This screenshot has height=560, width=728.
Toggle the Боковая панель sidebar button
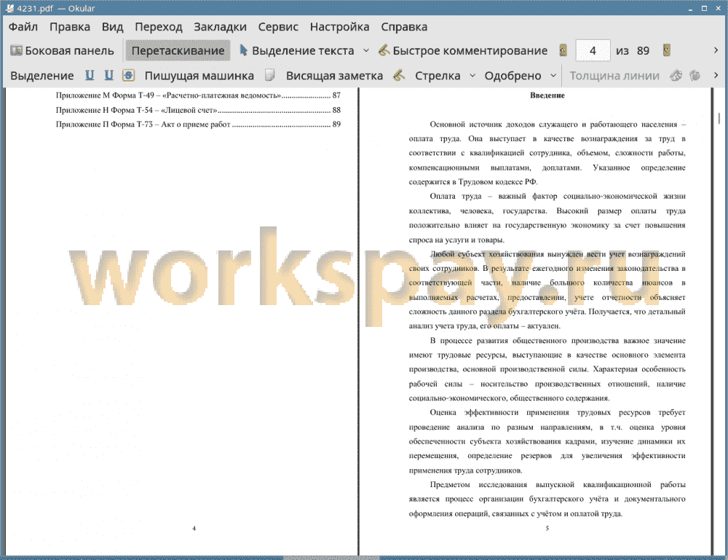[62, 51]
